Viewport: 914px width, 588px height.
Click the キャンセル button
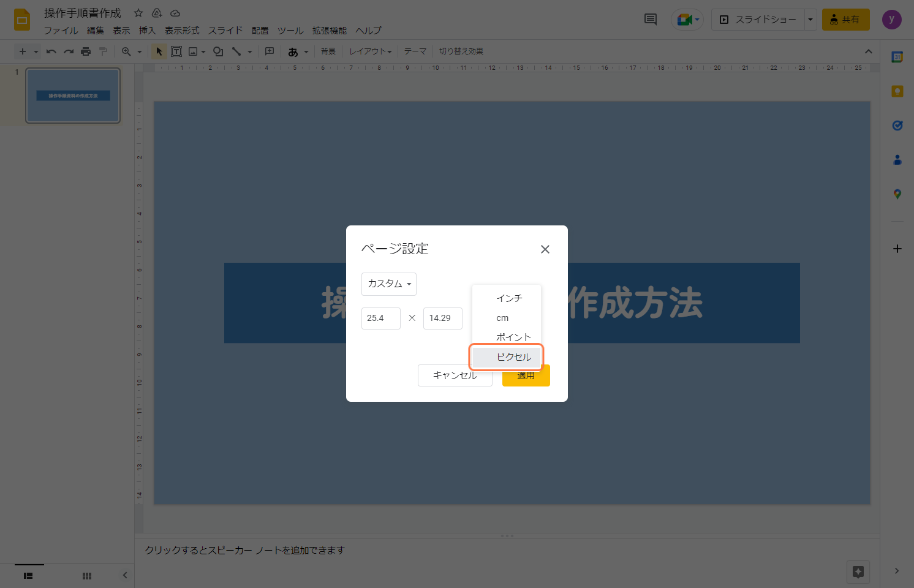pyautogui.click(x=455, y=375)
